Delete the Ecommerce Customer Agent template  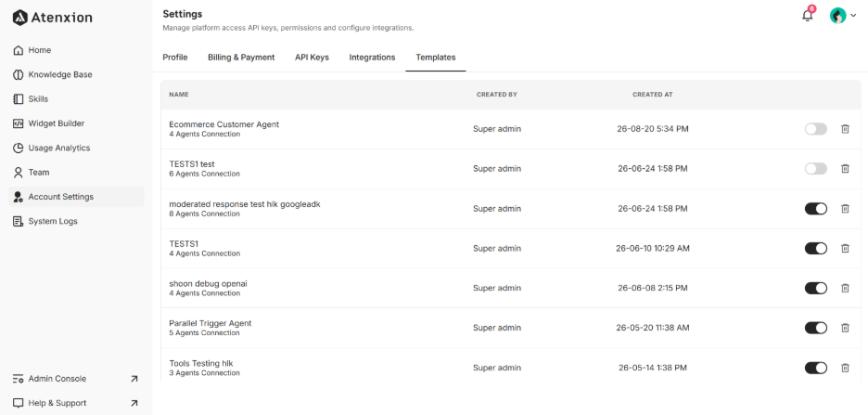[845, 128]
